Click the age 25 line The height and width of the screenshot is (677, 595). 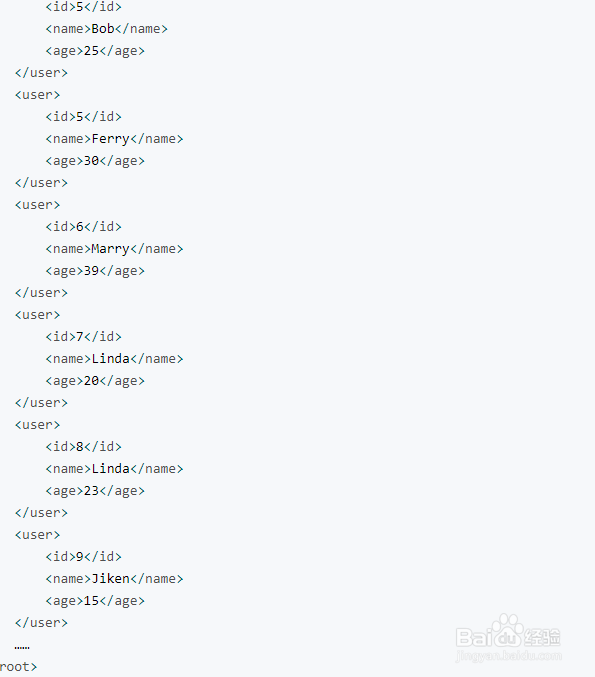(x=95, y=51)
